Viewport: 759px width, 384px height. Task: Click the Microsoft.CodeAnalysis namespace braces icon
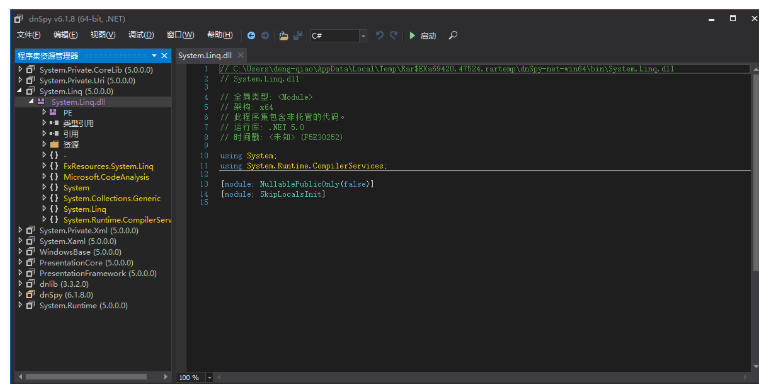pos(54,177)
